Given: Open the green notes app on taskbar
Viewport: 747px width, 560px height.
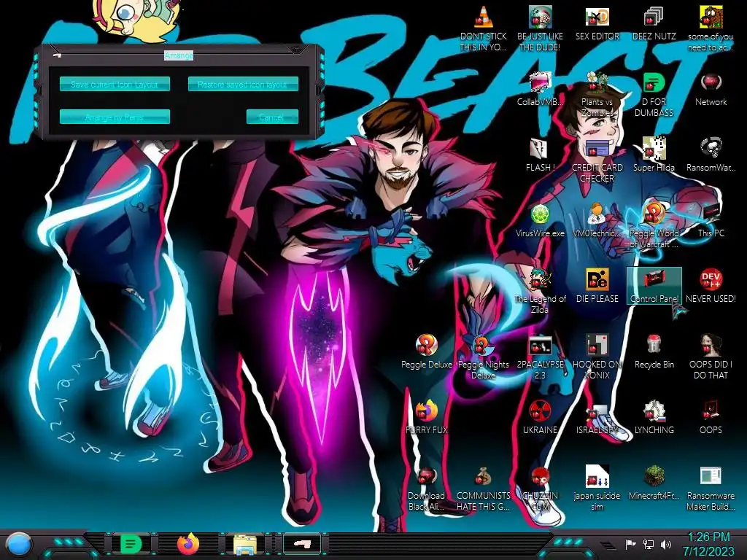Looking at the screenshot, I should tap(131, 543).
